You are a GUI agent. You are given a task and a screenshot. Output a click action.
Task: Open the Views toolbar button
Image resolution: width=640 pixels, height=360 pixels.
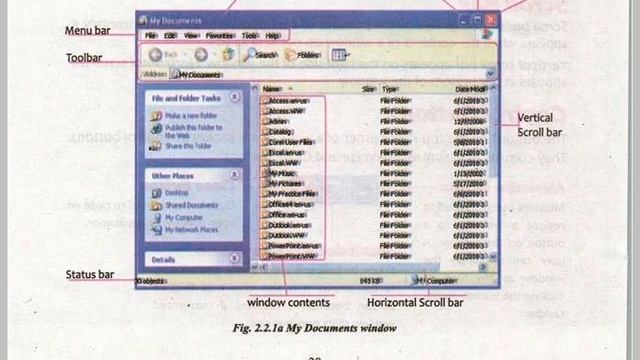(340, 55)
